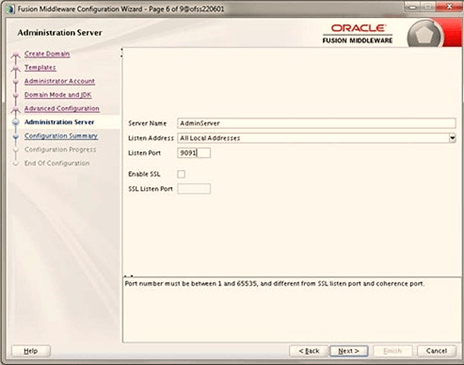Click the Administration Server step marker

click(x=15, y=122)
